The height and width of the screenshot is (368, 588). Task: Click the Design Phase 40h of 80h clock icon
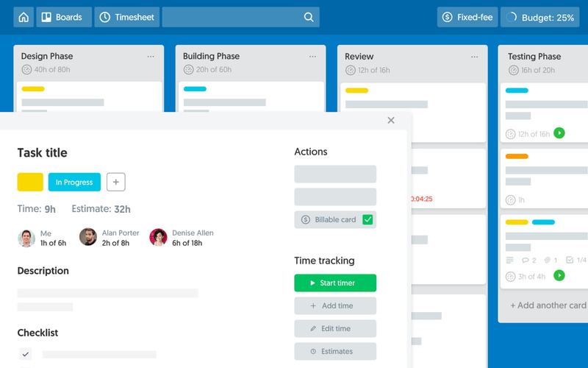(26, 69)
